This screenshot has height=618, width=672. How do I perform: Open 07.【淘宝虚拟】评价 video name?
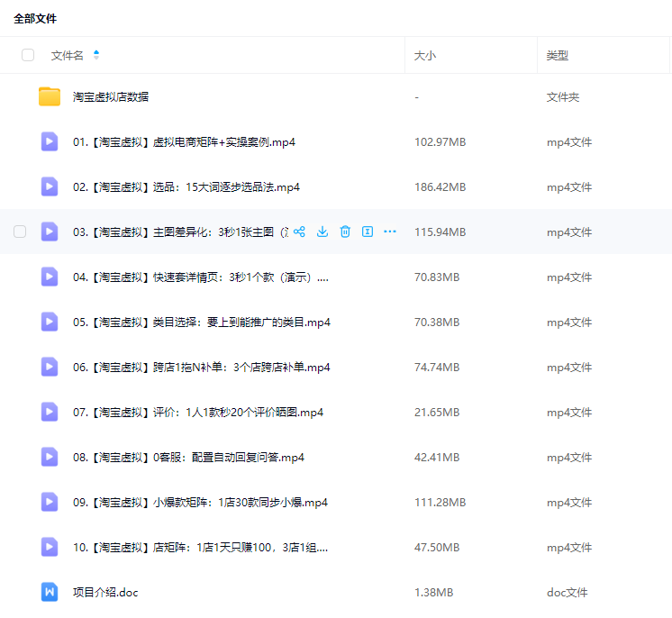point(198,412)
